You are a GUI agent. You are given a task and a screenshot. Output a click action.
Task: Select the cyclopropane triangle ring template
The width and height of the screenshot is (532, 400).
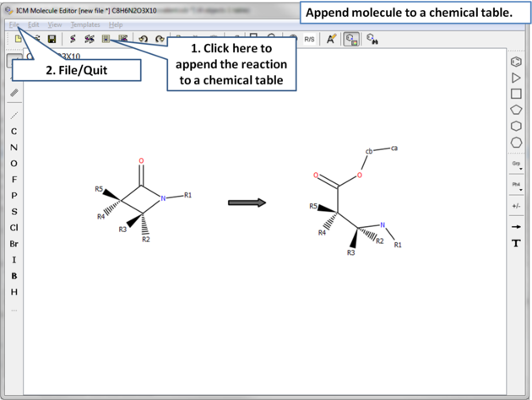tap(516, 78)
